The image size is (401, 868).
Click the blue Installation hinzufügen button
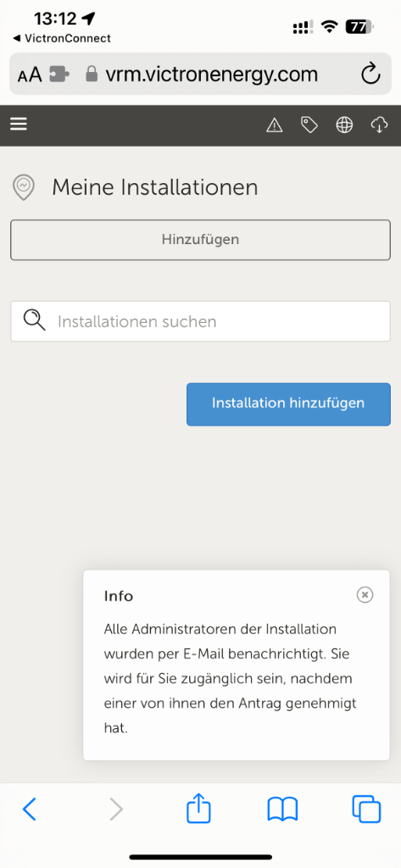tap(288, 404)
